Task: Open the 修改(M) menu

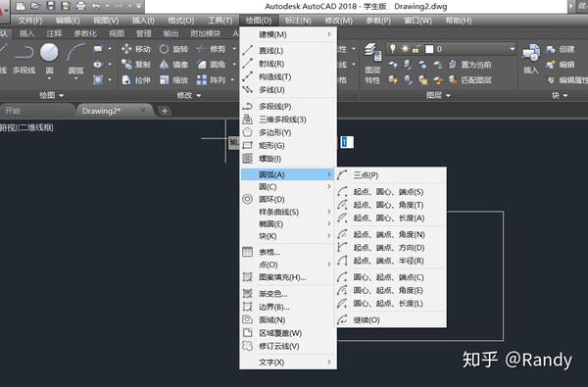Action: pyautogui.click(x=339, y=21)
